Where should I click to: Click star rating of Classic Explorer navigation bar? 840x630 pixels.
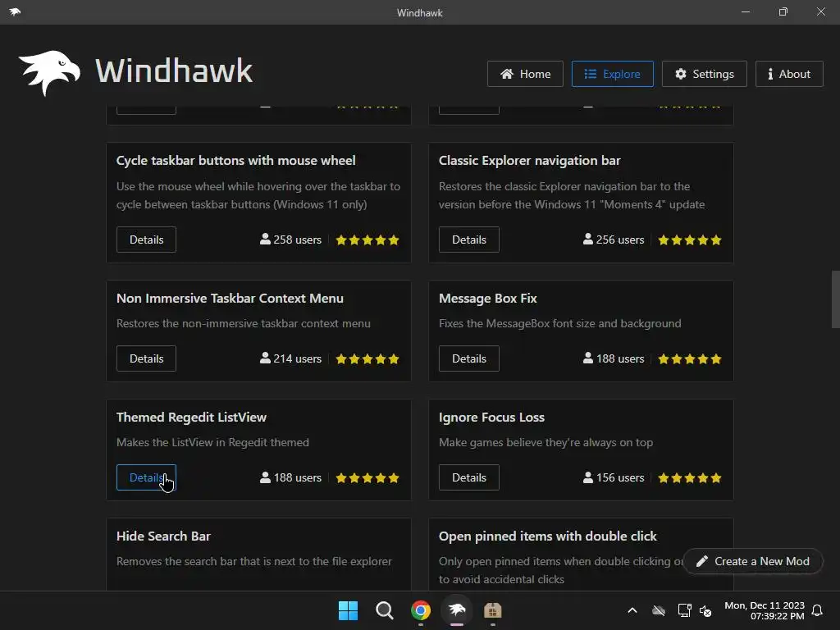tap(690, 240)
